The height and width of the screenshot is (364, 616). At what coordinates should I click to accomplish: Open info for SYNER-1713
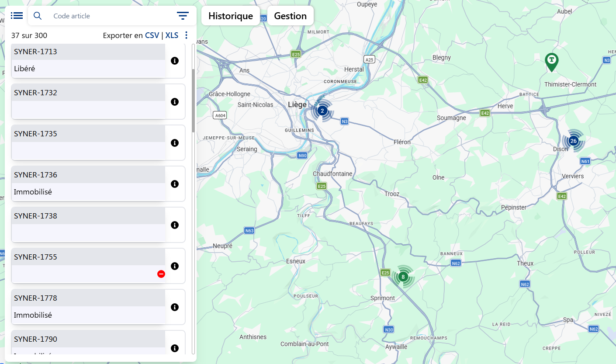pos(175,61)
